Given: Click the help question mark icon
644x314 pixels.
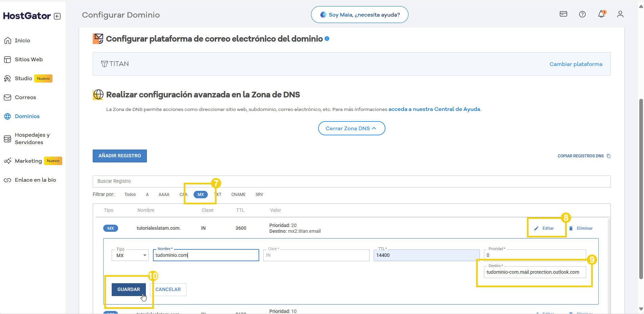Looking at the screenshot, I should pos(582,14).
